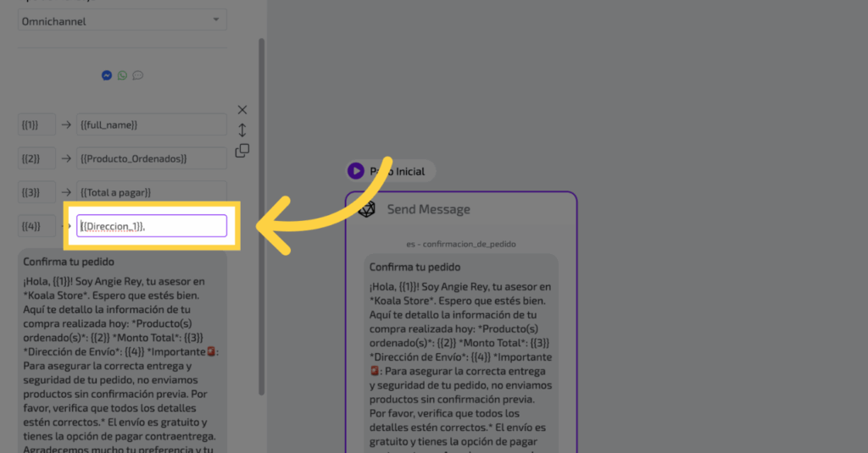This screenshot has width=868, height=453.
Task: Click the left panel vertical scrollbar
Action: 261,212
